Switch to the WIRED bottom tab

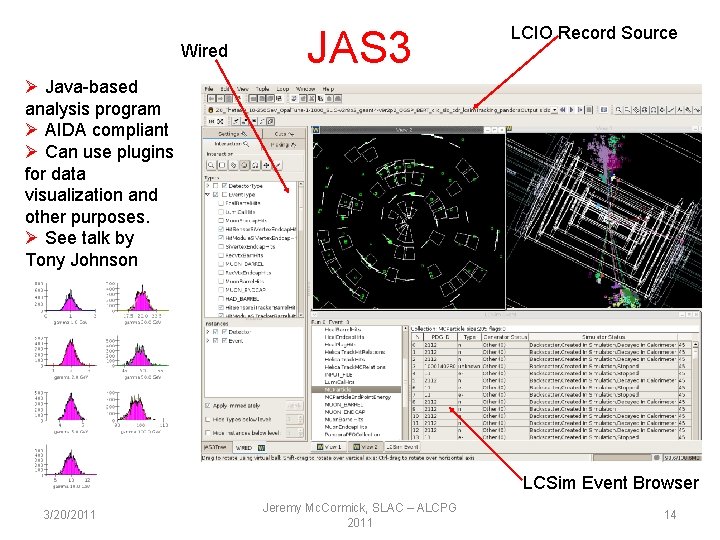pyautogui.click(x=249, y=448)
